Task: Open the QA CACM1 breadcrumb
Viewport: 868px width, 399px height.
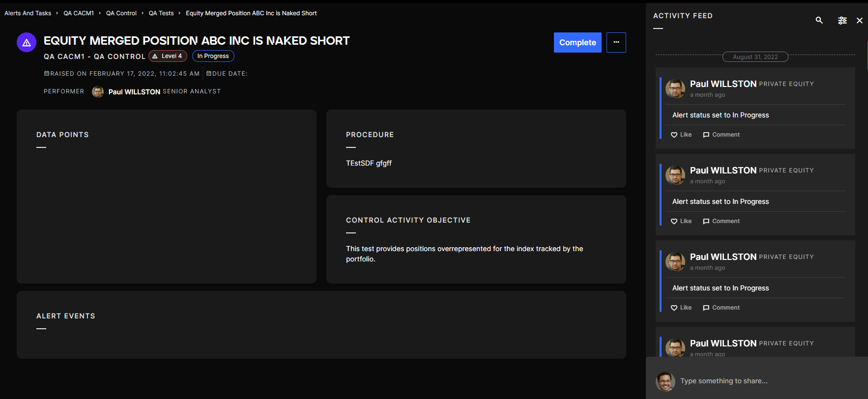Action: coord(79,13)
